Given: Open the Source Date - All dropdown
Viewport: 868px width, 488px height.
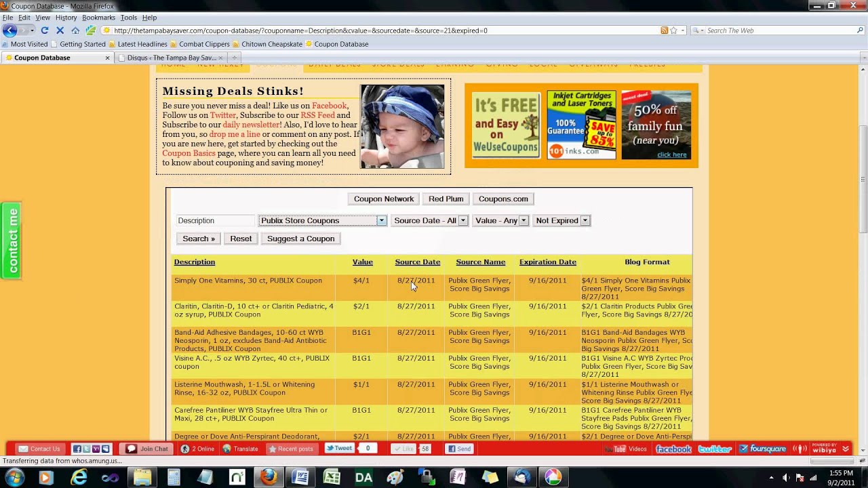Looking at the screenshot, I should pyautogui.click(x=429, y=220).
